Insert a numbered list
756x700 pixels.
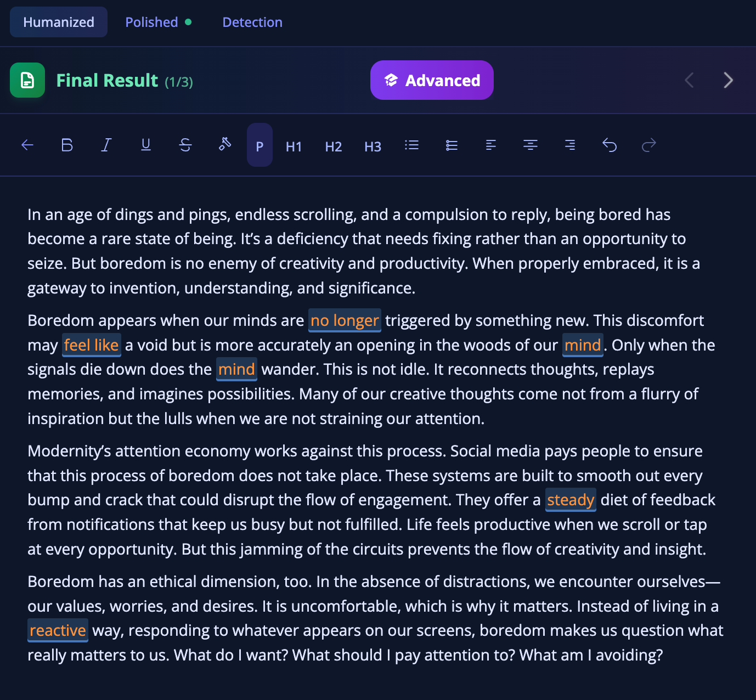pos(452,145)
